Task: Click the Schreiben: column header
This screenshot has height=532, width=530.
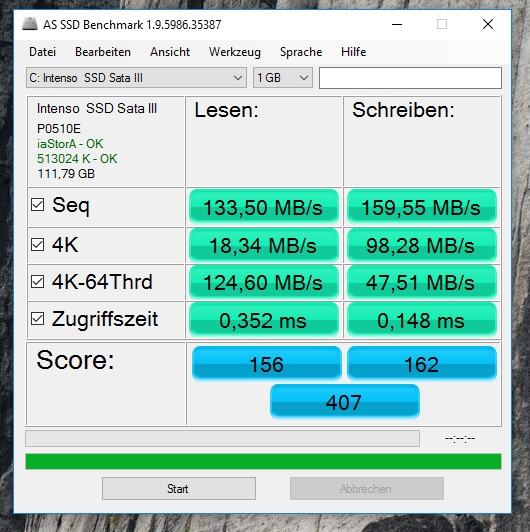Action: tap(403, 110)
